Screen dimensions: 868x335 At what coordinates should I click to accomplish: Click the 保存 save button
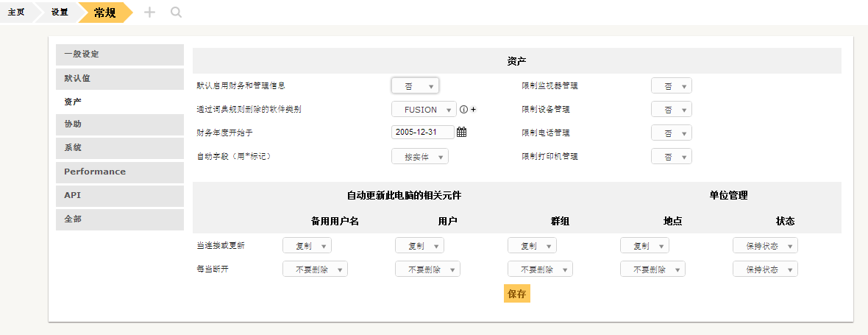click(516, 294)
